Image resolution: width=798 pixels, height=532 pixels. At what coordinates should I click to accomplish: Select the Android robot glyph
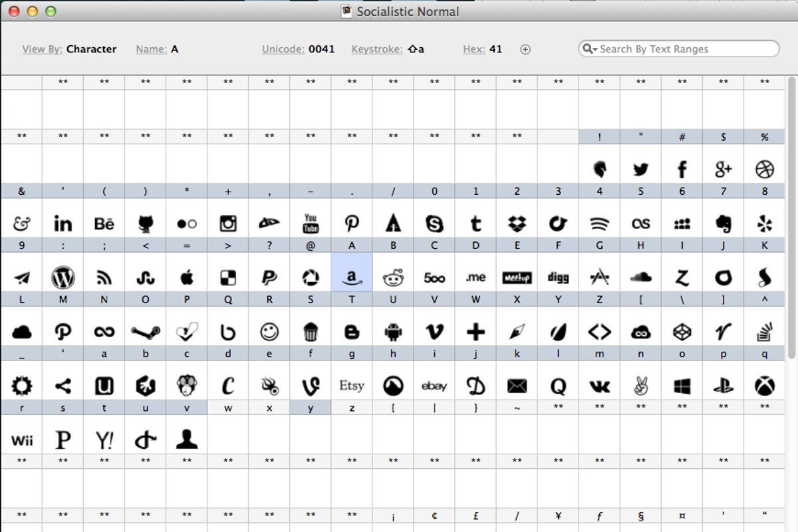point(393,331)
